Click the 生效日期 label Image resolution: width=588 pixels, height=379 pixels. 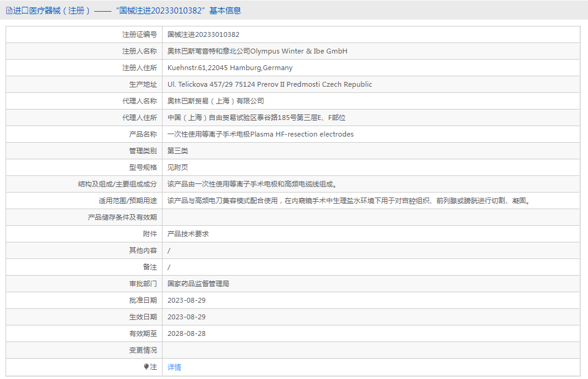(143, 317)
